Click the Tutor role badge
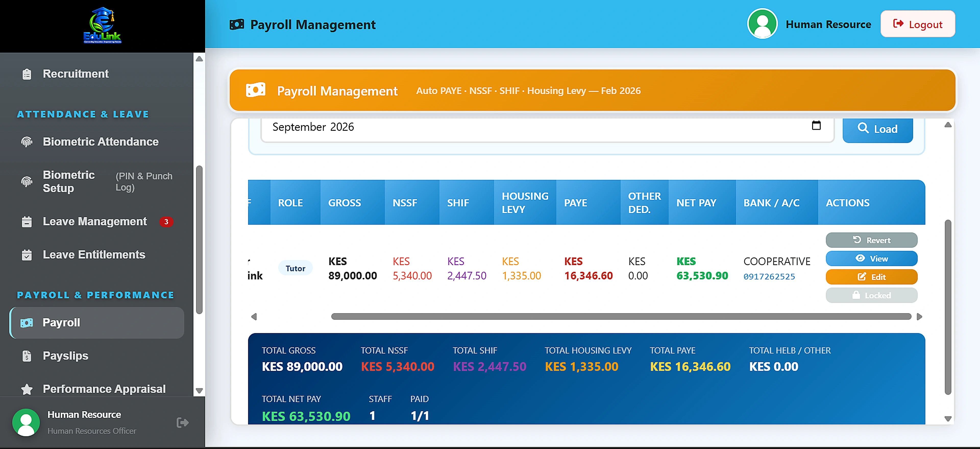Viewport: 980px width, 449px height. (x=295, y=268)
